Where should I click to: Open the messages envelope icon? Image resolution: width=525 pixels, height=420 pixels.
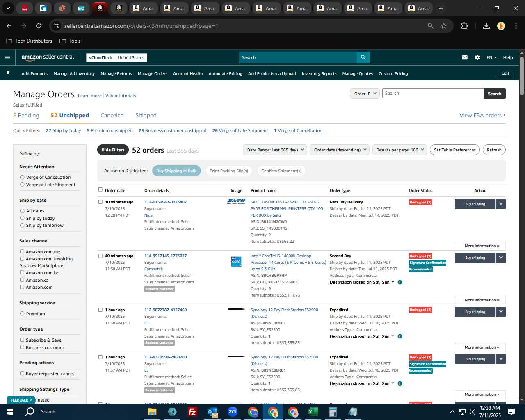pyautogui.click(x=465, y=57)
